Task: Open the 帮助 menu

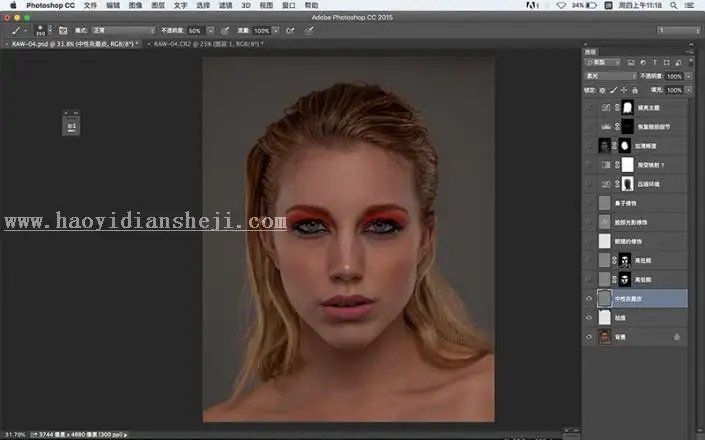Action: tap(311, 5)
